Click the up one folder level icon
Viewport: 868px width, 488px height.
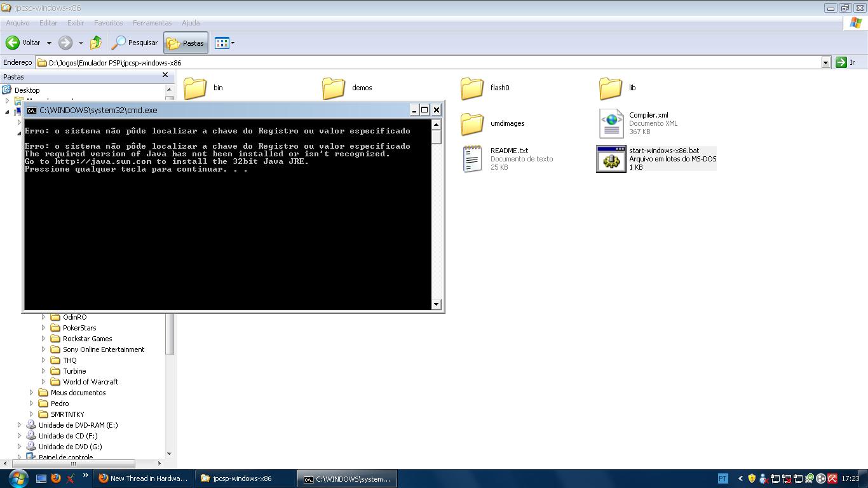tap(96, 43)
